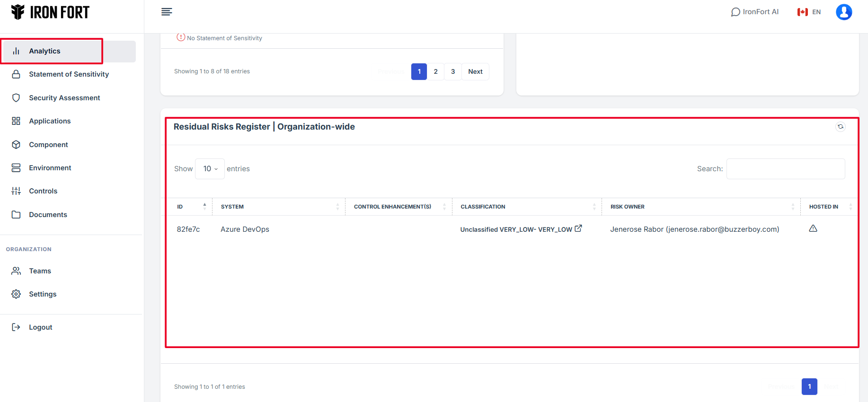Image resolution: width=868 pixels, height=402 pixels.
Task: Go to the Controls section
Action: pos(43,191)
